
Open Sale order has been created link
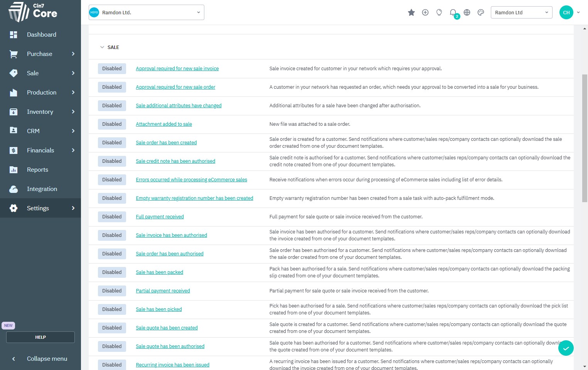click(x=166, y=143)
